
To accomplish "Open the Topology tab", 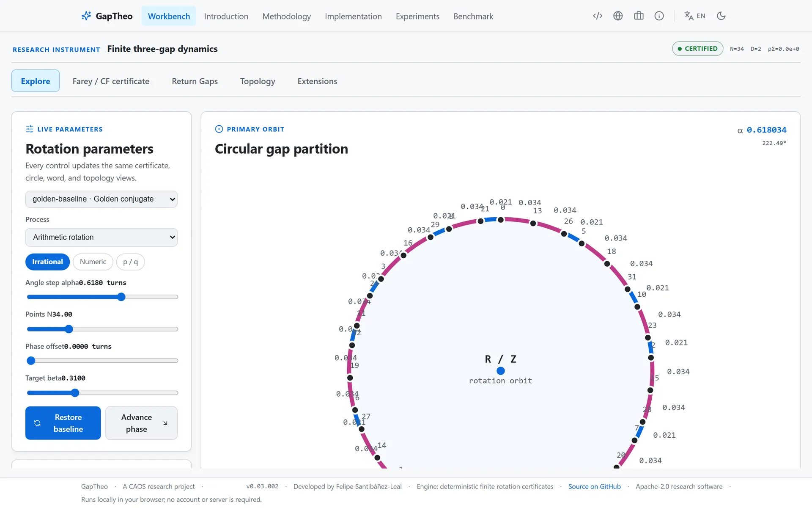I will (258, 81).
